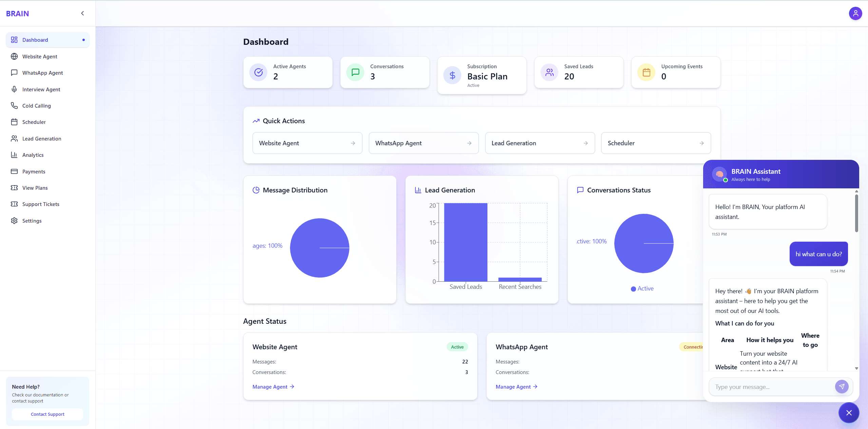This screenshot has height=429, width=868.
Task: Collapse the sidebar with the chevron arrow
Action: point(82,13)
